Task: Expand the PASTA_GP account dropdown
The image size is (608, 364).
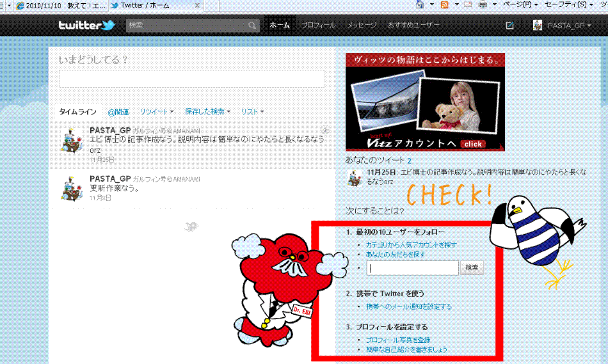Action: pos(589,26)
